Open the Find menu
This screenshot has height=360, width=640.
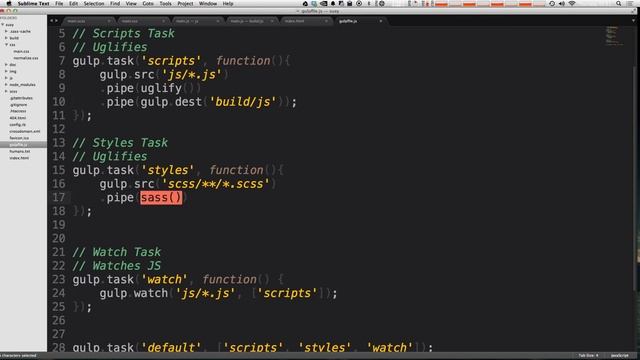[115, 4]
